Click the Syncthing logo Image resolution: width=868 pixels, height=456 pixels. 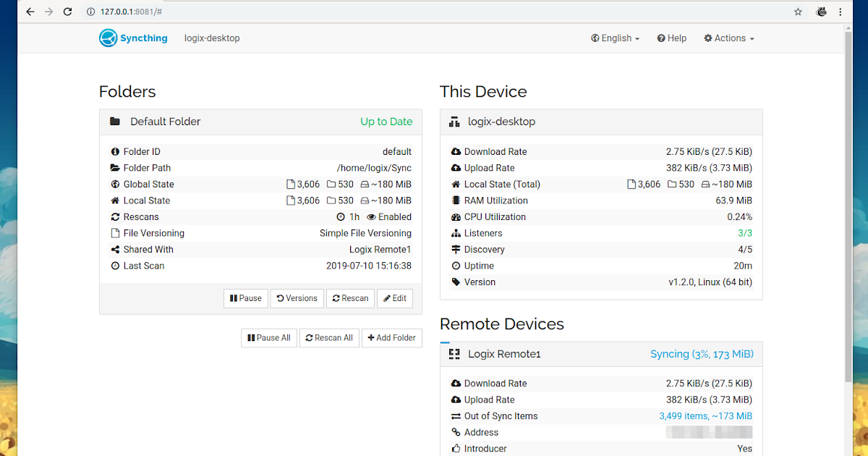coord(134,38)
